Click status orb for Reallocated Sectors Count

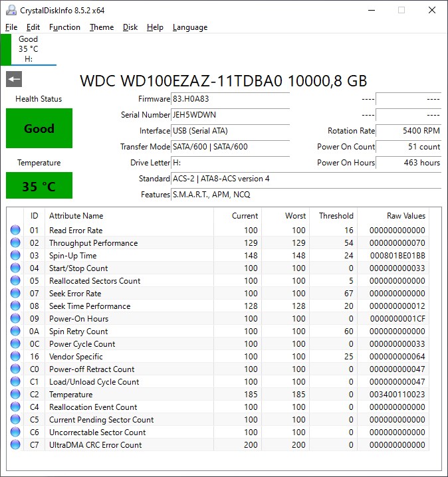pyautogui.click(x=15, y=280)
